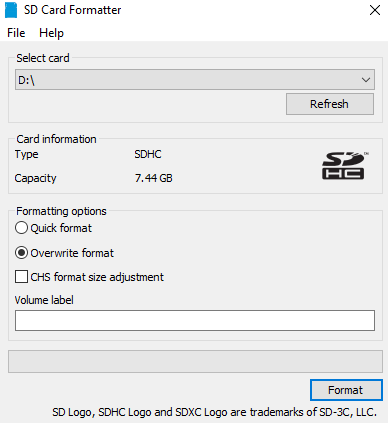
Task: Click the 7.44 GB capacity value
Action: point(154,178)
